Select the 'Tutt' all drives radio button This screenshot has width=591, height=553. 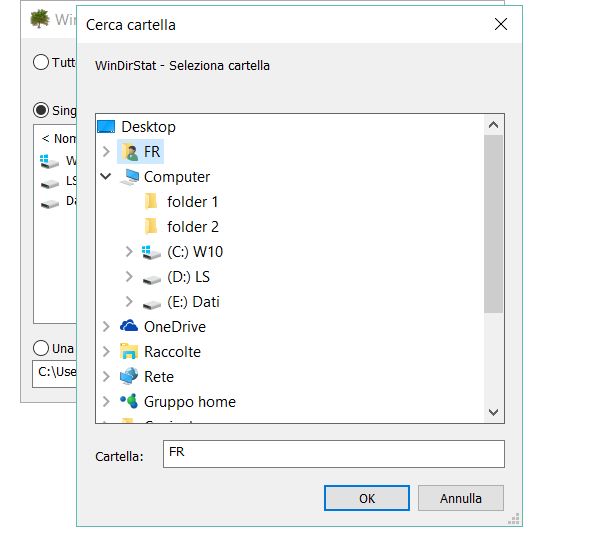pyautogui.click(x=41, y=62)
